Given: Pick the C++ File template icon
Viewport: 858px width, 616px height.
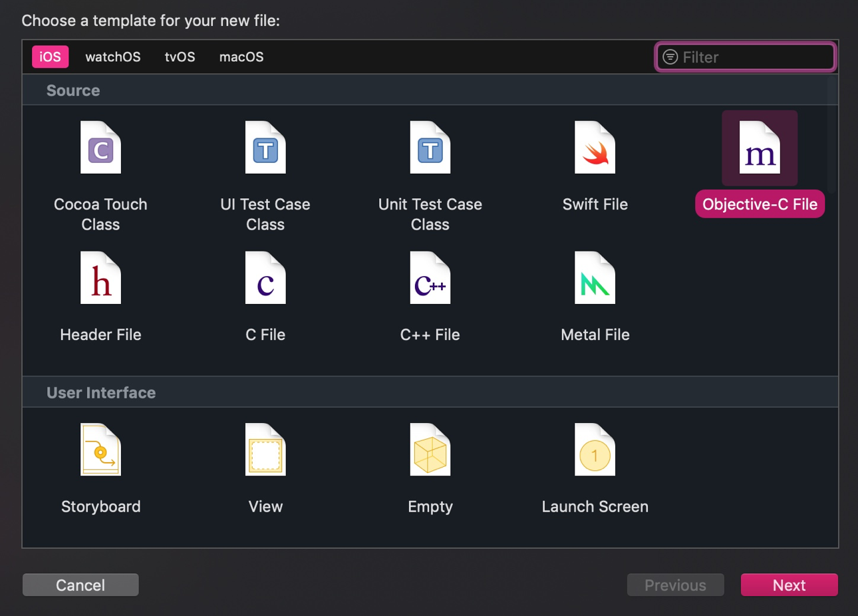Looking at the screenshot, I should [x=430, y=277].
